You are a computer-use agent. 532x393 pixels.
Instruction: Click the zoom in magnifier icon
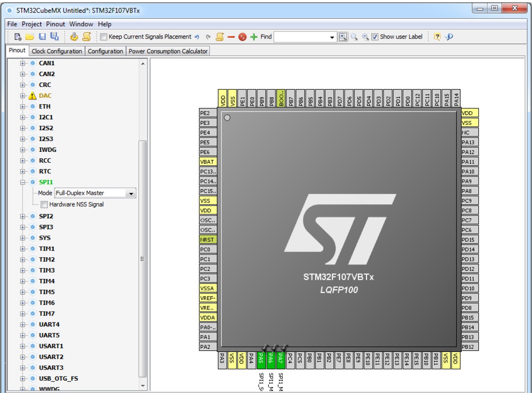tap(354, 37)
